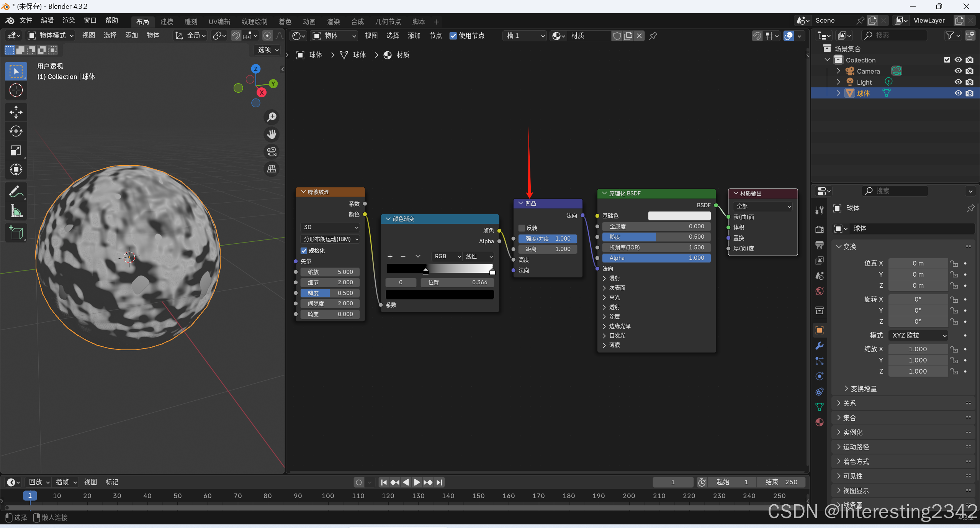Click the Add Cube tool icon
The height and width of the screenshot is (528, 980).
(16, 233)
